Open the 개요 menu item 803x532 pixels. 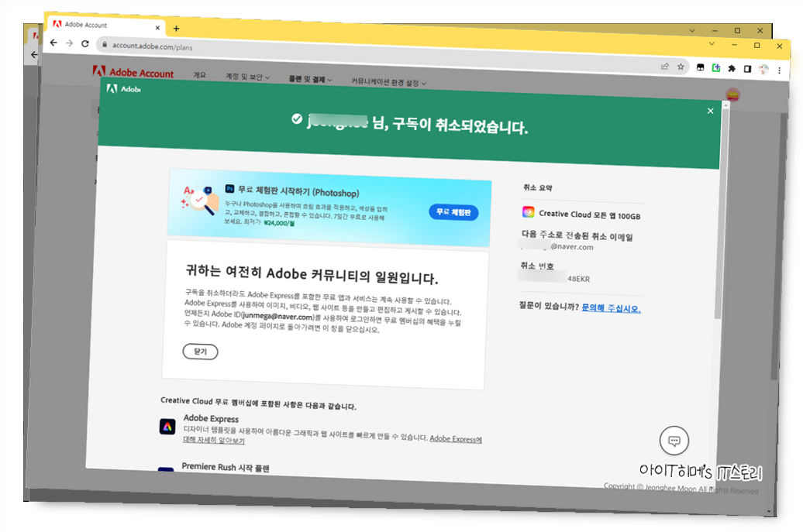tap(200, 75)
